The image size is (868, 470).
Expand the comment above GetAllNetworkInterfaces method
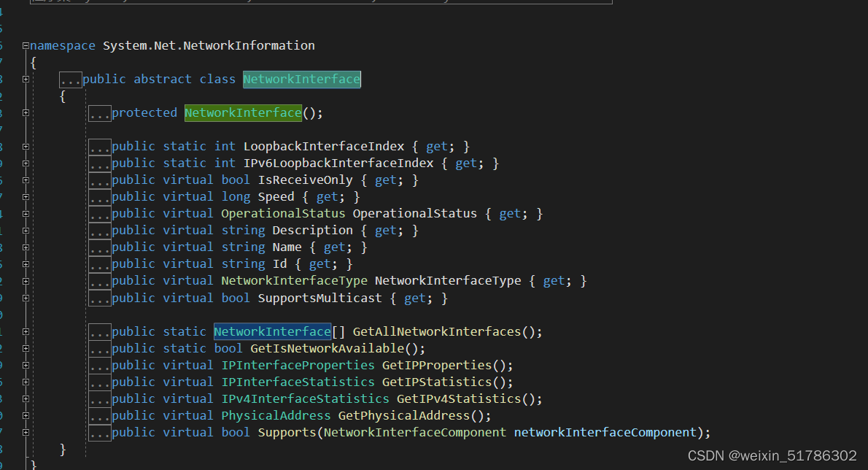tap(100, 331)
